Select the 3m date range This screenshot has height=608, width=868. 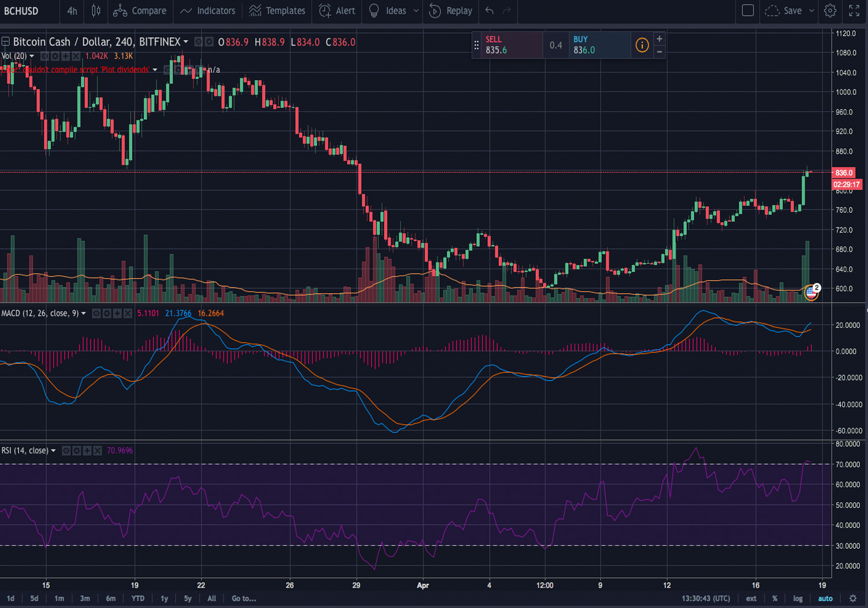pos(84,598)
